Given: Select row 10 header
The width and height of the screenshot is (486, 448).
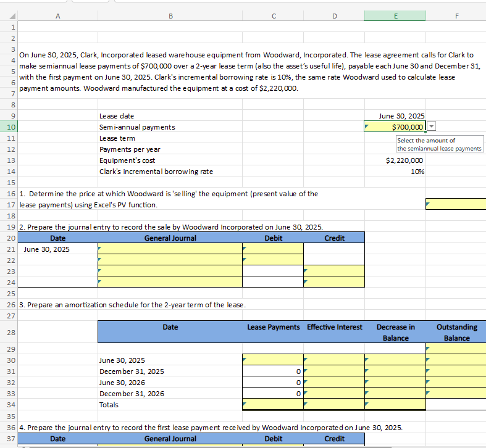Looking at the screenshot, I should point(9,127).
